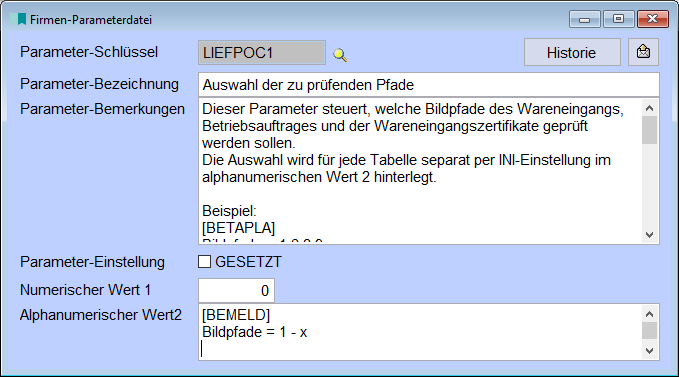Open the search magnifier next to LIEFPOC1
Screen dimensions: 679x377
click(340, 55)
